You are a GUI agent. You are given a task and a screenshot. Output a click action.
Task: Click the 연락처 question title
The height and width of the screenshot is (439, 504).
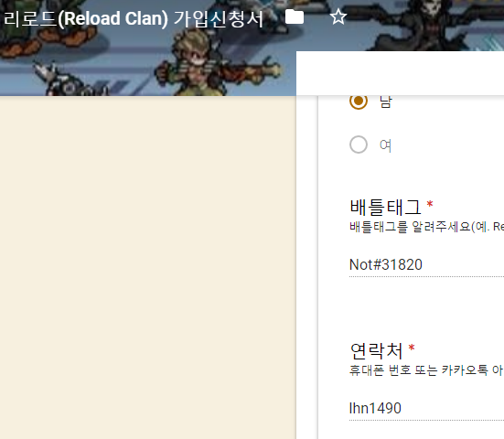(x=376, y=350)
